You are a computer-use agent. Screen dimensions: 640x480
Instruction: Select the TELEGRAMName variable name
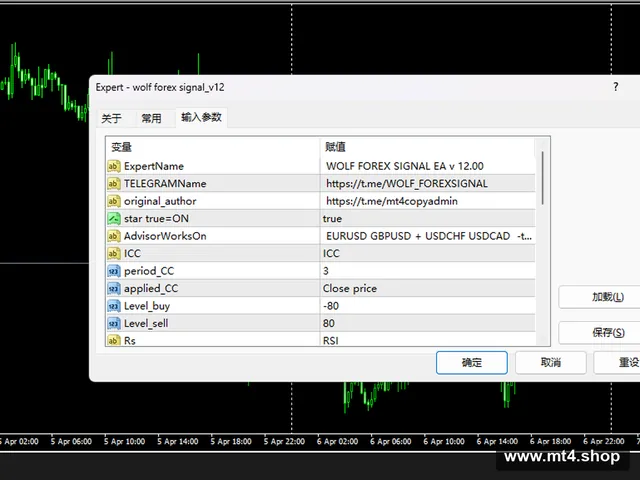[x=165, y=184]
